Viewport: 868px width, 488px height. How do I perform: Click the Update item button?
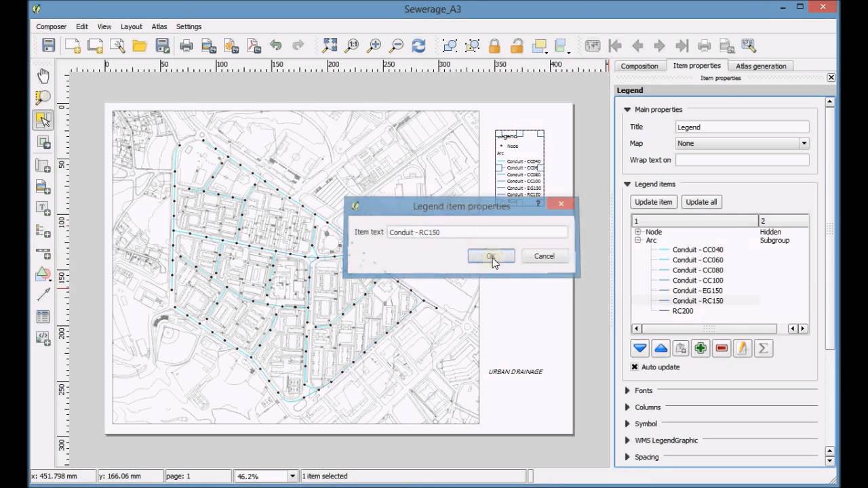(x=654, y=202)
